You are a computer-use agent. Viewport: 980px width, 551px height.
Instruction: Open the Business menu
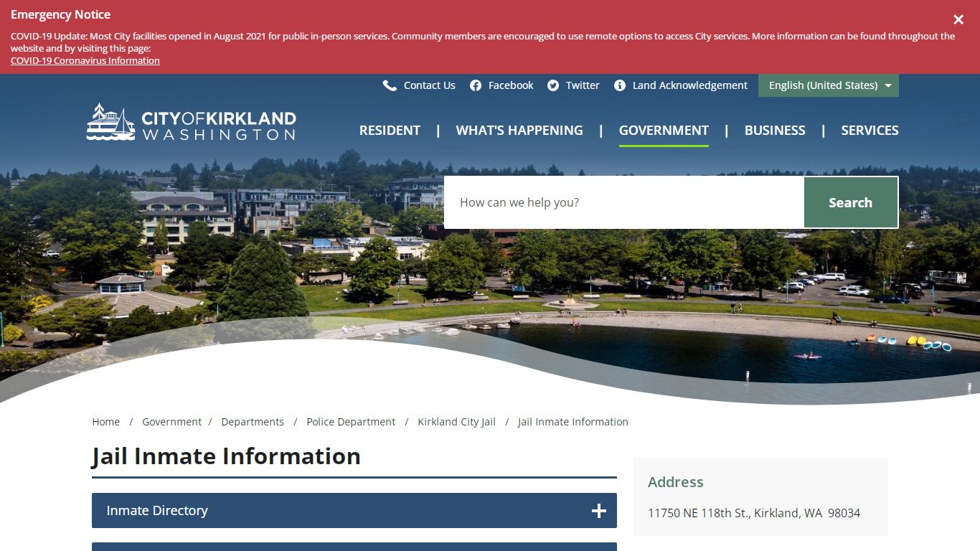775,131
